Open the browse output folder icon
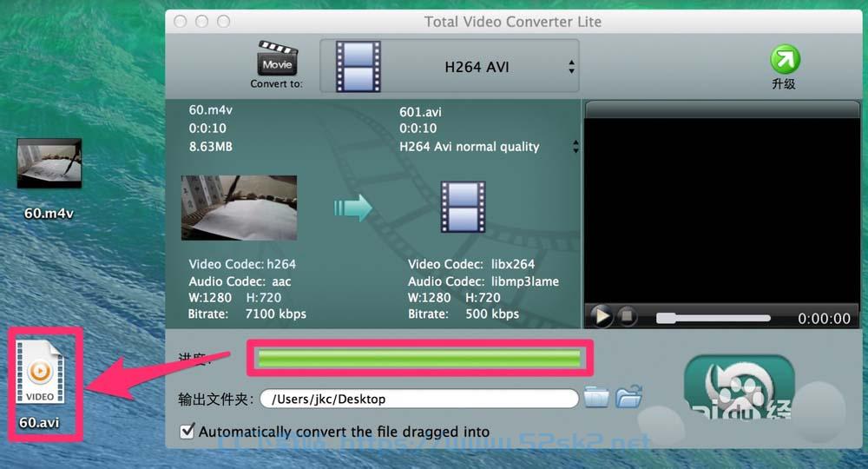 596,397
